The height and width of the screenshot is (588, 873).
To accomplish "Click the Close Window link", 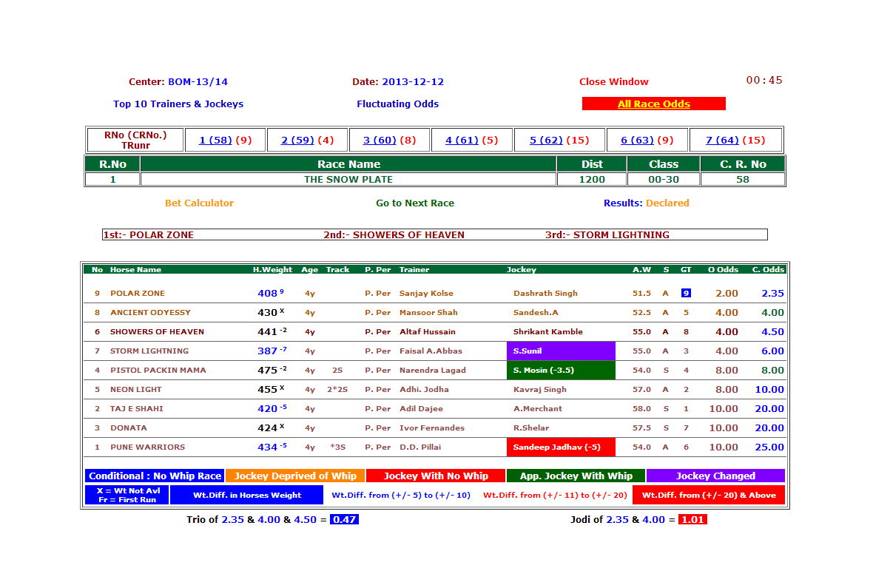I will pos(613,82).
